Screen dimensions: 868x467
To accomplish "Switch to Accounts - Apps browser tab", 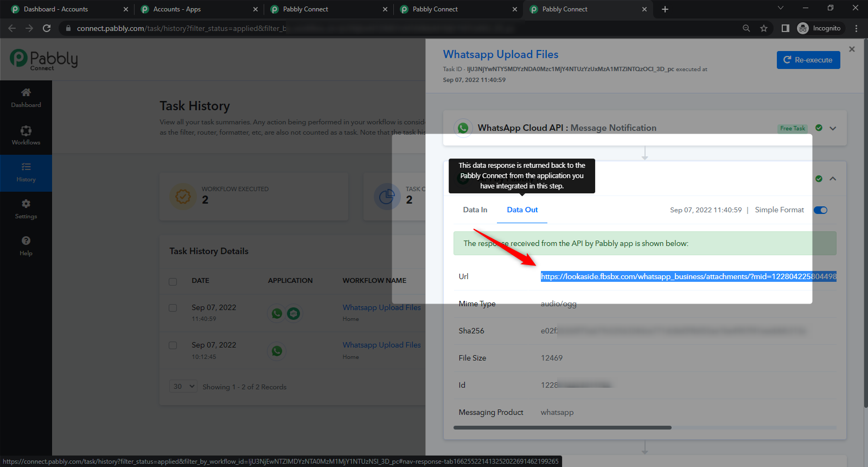I will click(177, 9).
